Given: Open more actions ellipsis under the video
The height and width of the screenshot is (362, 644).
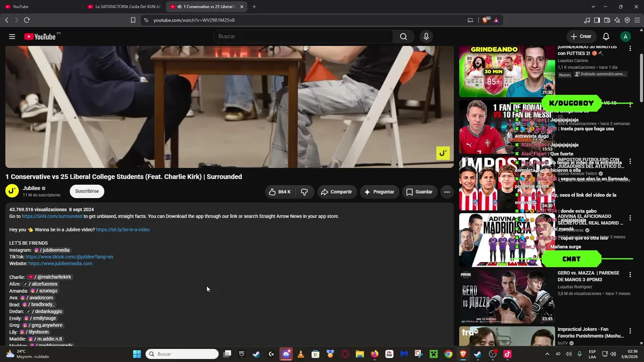Looking at the screenshot, I should pyautogui.click(x=447, y=192).
